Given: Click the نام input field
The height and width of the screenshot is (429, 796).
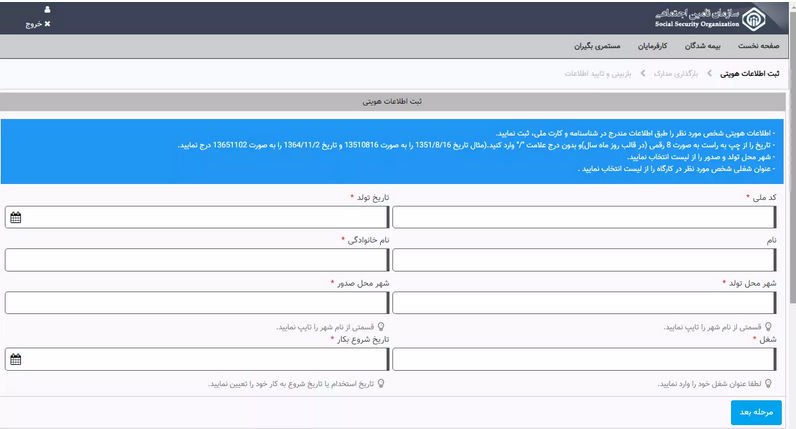Looking at the screenshot, I should [584, 260].
